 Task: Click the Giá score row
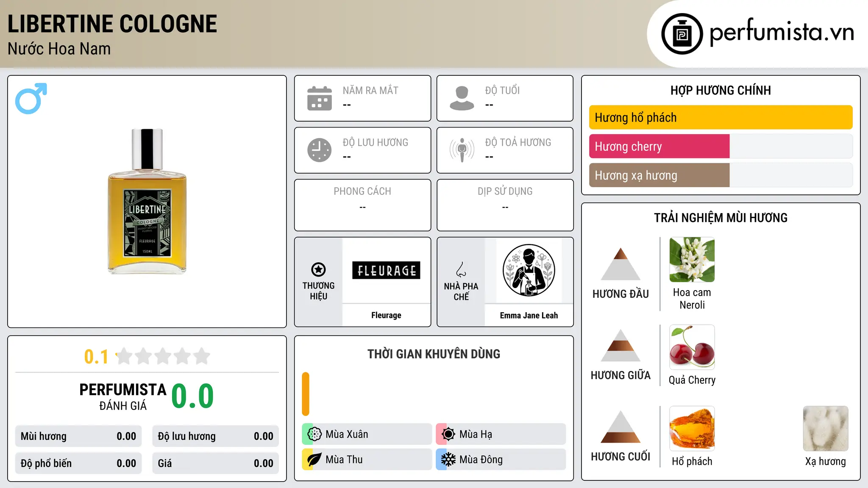216,463
